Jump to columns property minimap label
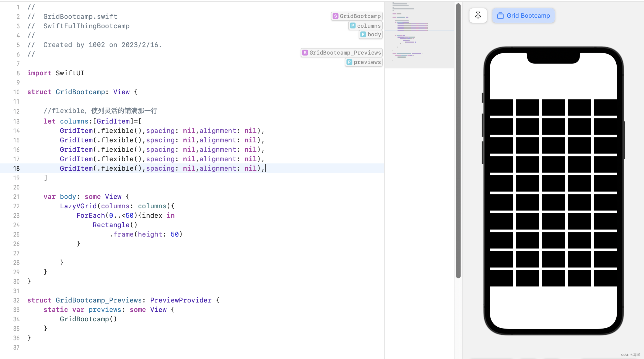This screenshot has height=359, width=644. [365, 26]
